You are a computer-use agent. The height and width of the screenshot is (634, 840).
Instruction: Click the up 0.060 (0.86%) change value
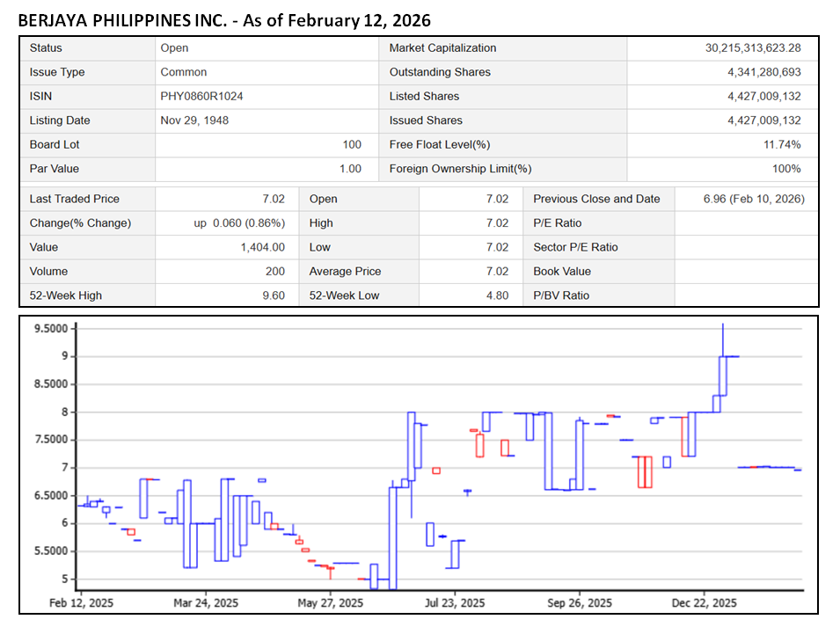(x=237, y=223)
